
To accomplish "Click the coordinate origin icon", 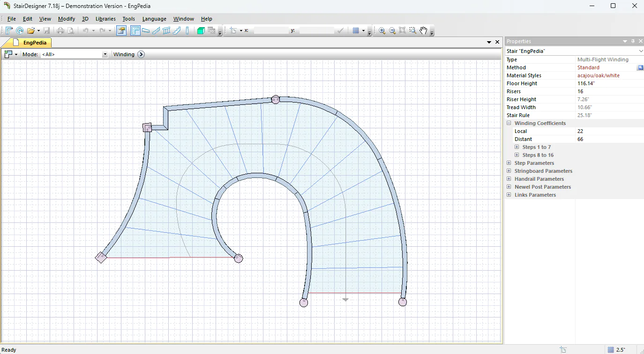I will tap(234, 30).
